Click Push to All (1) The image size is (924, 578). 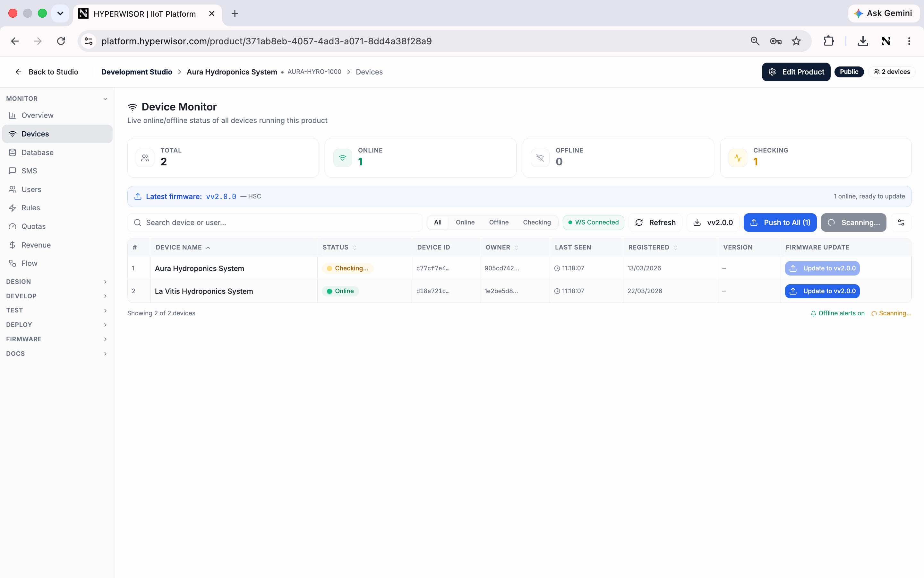point(780,223)
